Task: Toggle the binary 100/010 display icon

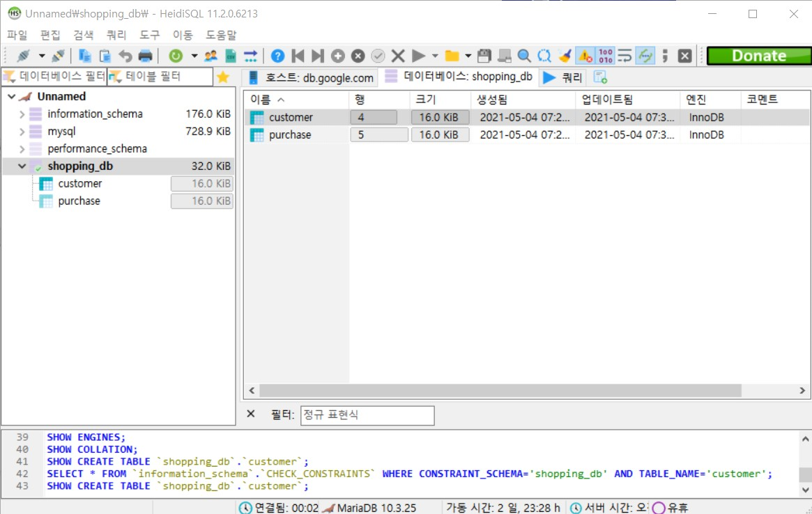Action: tap(606, 56)
